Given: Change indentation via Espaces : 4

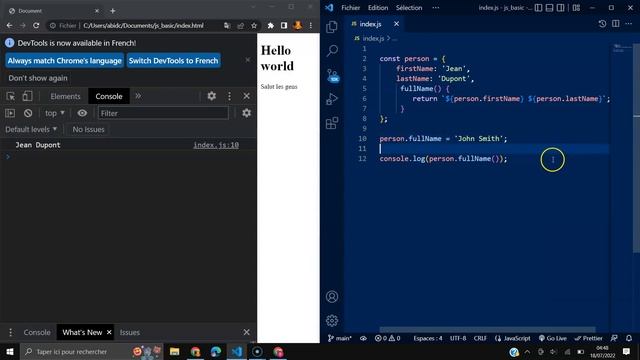Looking at the screenshot, I should (427, 338).
